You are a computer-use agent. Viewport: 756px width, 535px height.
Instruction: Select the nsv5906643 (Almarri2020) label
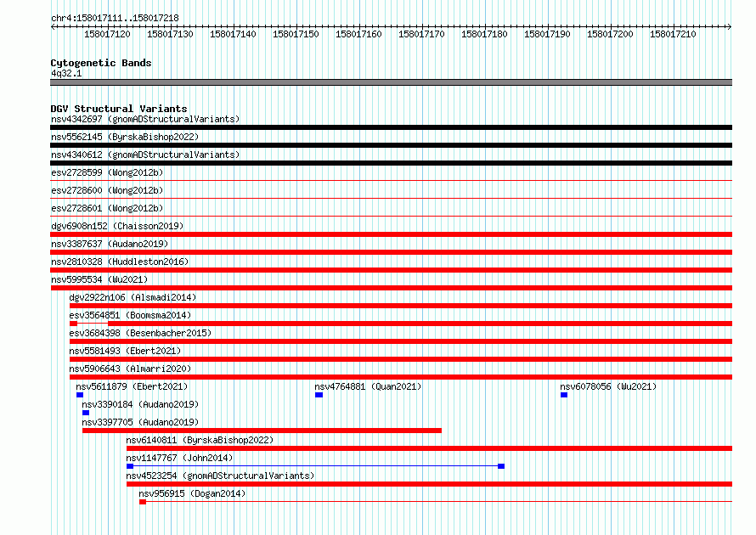[130, 369]
